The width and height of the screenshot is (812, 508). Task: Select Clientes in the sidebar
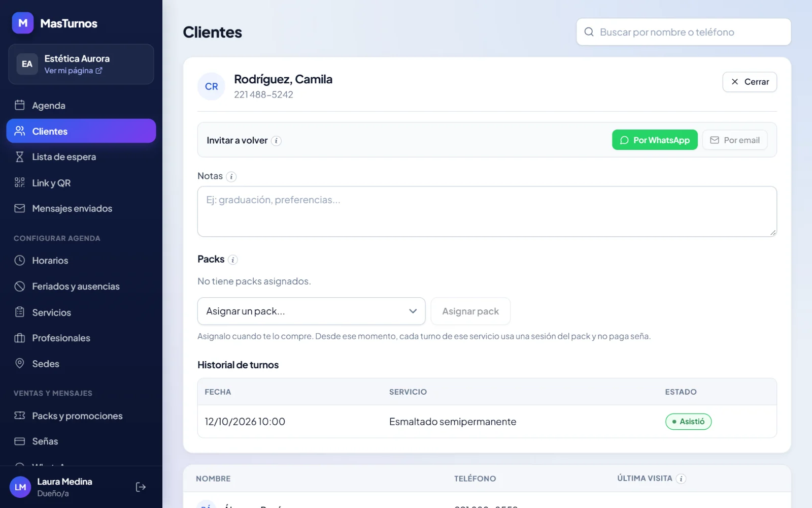[x=81, y=131]
